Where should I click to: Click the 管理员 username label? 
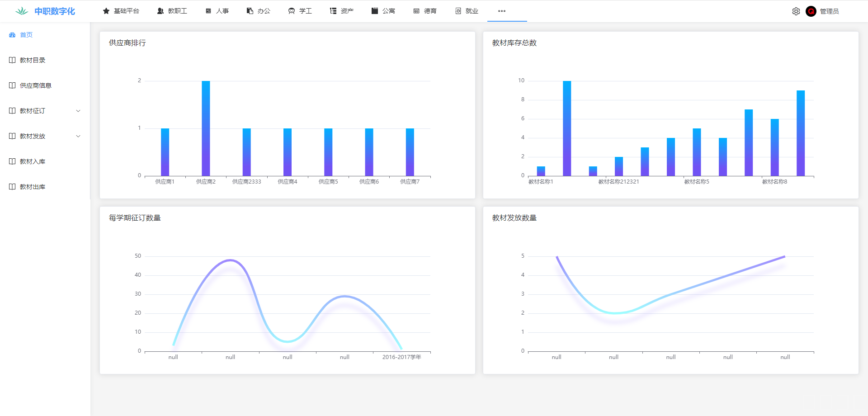click(x=829, y=11)
